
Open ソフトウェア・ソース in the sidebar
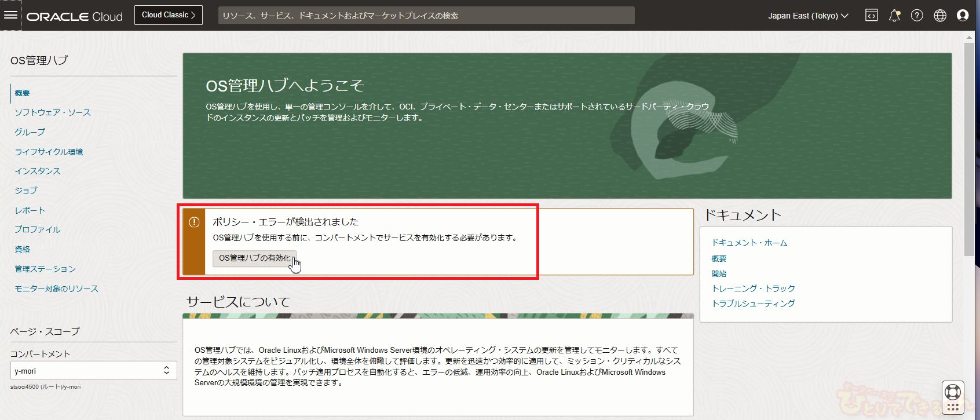coord(53,112)
